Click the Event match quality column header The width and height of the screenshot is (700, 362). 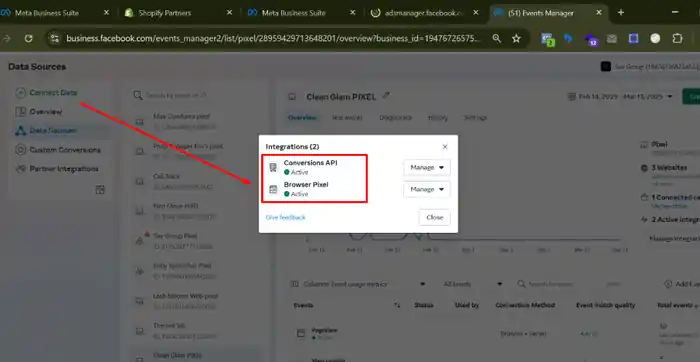pos(605,305)
